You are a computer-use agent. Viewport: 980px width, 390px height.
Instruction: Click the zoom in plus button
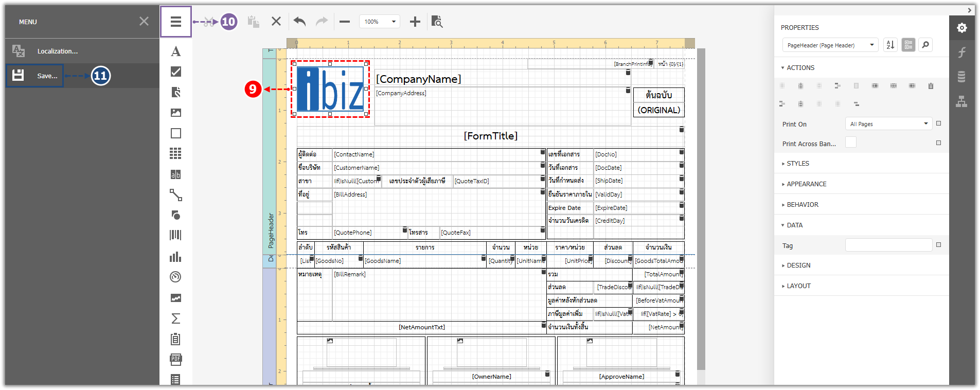[415, 22]
